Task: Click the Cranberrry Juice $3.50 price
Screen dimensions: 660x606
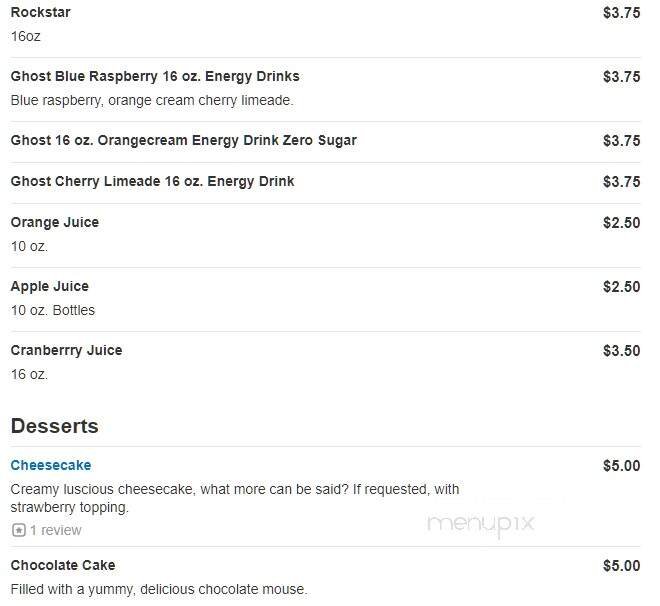Action: [x=621, y=350]
